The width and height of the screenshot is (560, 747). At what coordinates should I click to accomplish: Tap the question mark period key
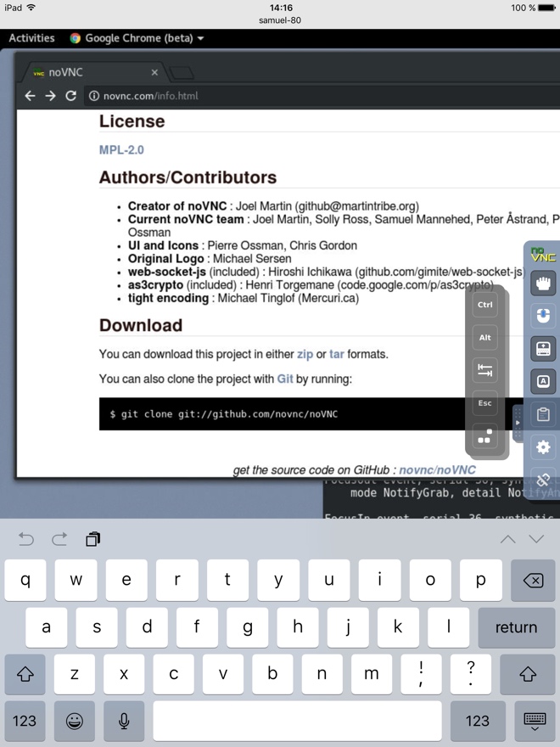click(470, 674)
